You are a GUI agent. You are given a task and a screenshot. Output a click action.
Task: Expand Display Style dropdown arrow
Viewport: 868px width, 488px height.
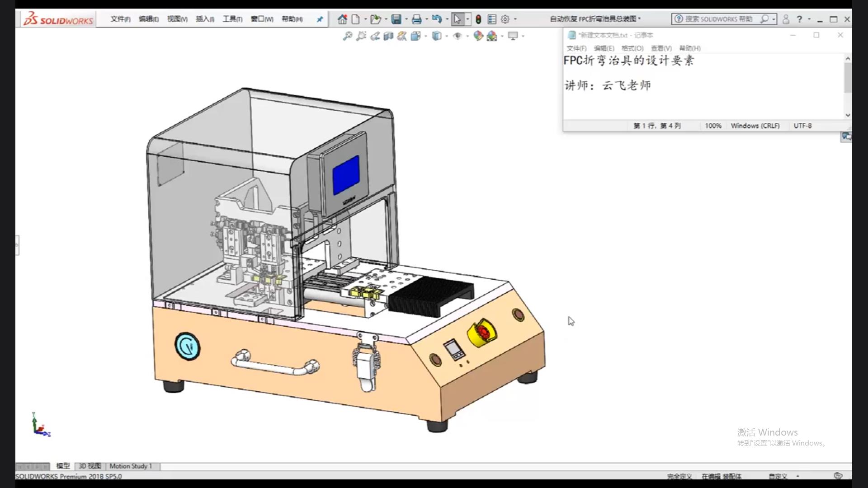tap(447, 36)
